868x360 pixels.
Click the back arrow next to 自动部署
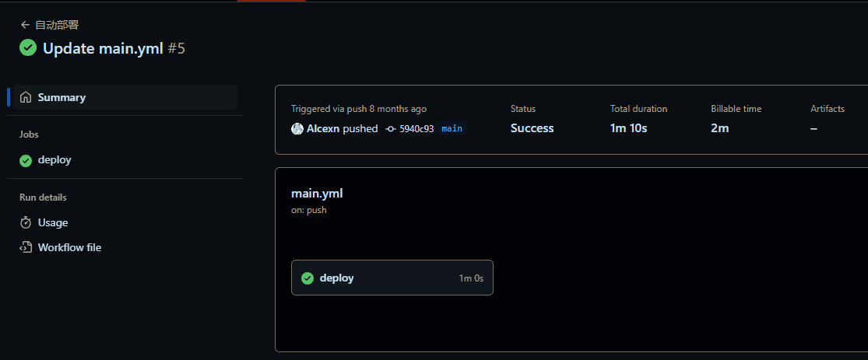point(24,25)
